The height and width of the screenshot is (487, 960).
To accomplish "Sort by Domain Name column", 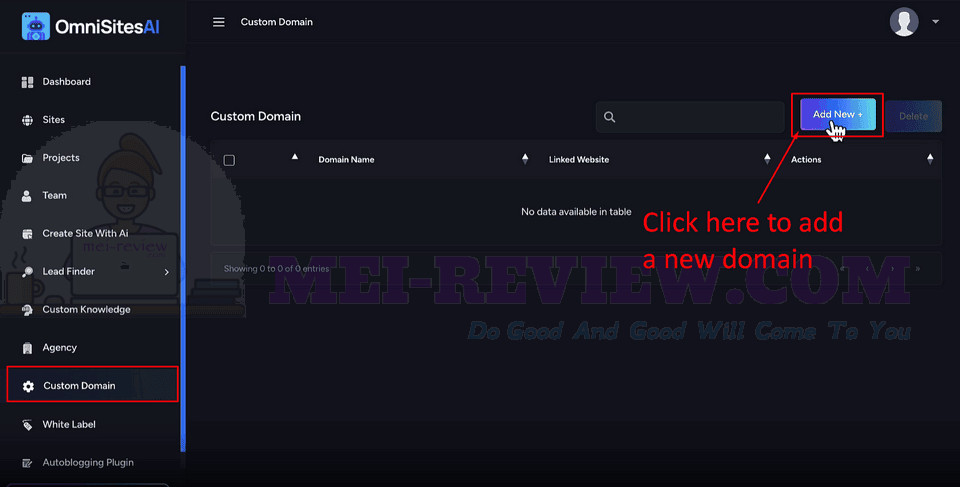I will 525,159.
